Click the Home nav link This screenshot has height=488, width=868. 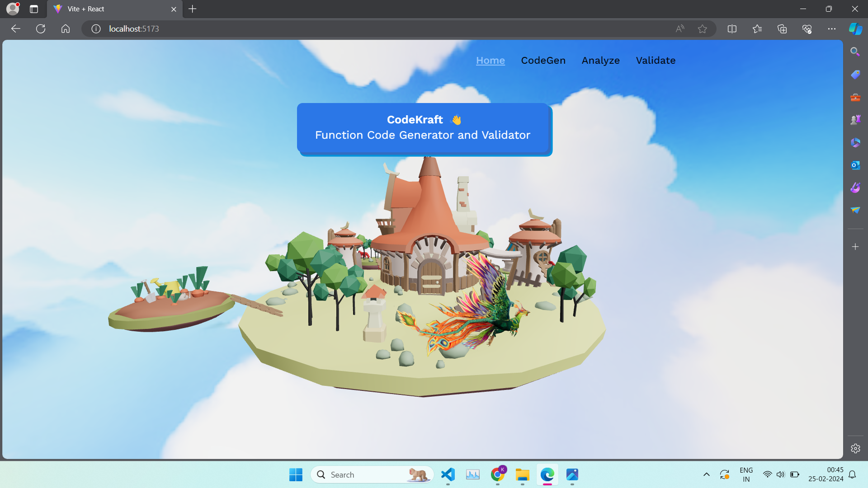(490, 61)
